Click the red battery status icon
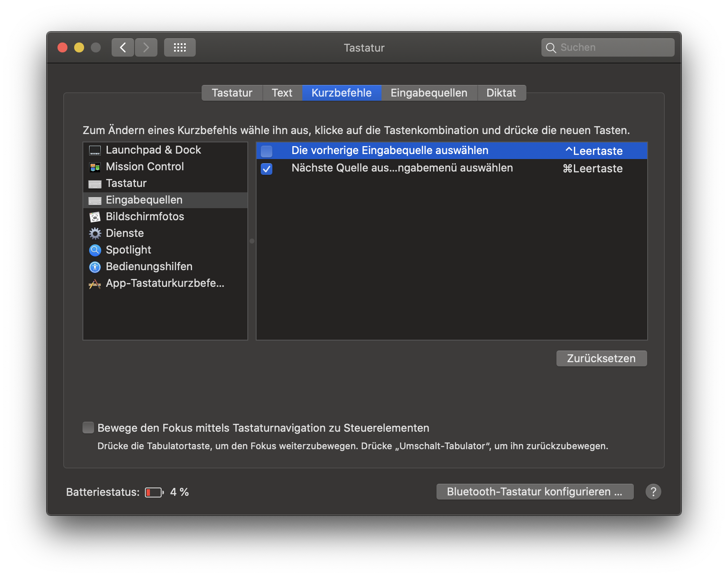 pyautogui.click(x=154, y=492)
